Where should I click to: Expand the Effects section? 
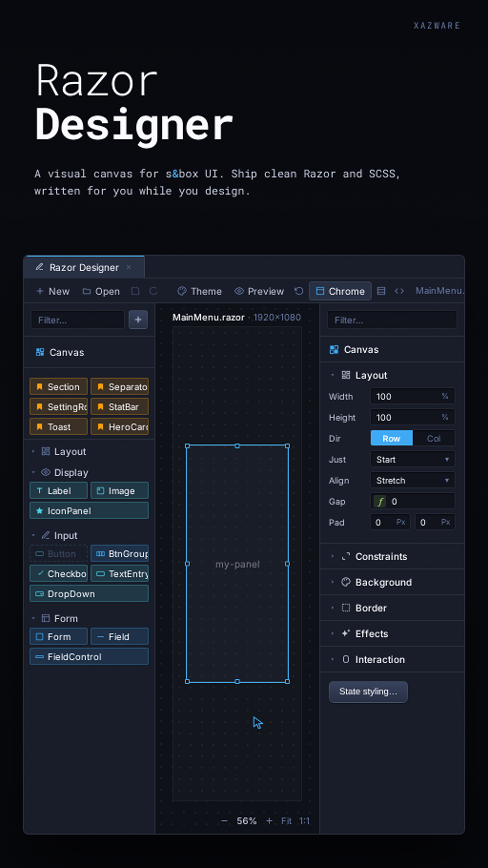click(x=393, y=634)
